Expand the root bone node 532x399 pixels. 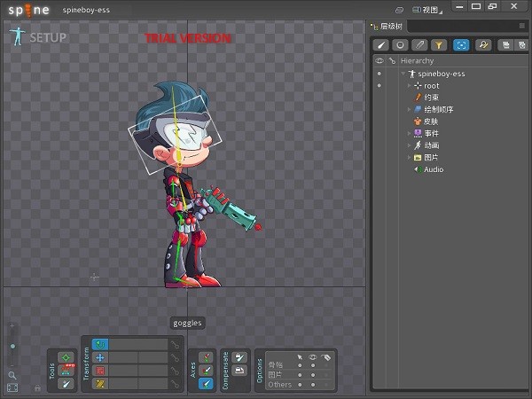pyautogui.click(x=409, y=86)
